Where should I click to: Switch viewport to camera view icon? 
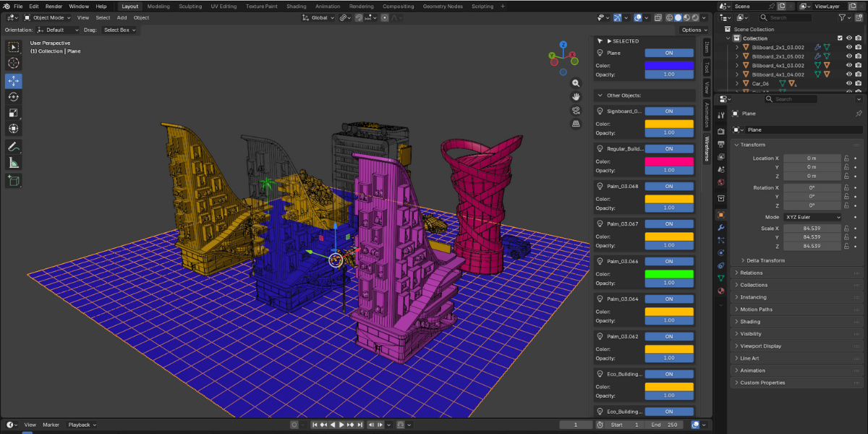[576, 110]
